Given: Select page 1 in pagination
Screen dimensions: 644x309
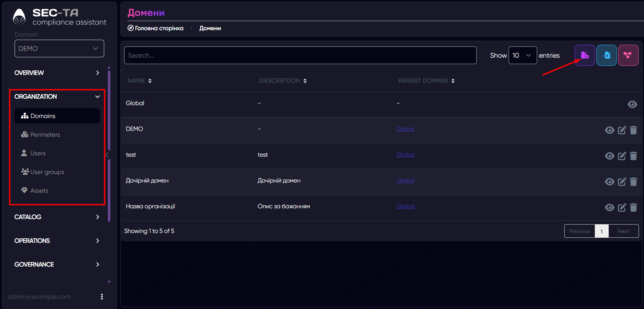Looking at the screenshot, I should [x=602, y=231].
